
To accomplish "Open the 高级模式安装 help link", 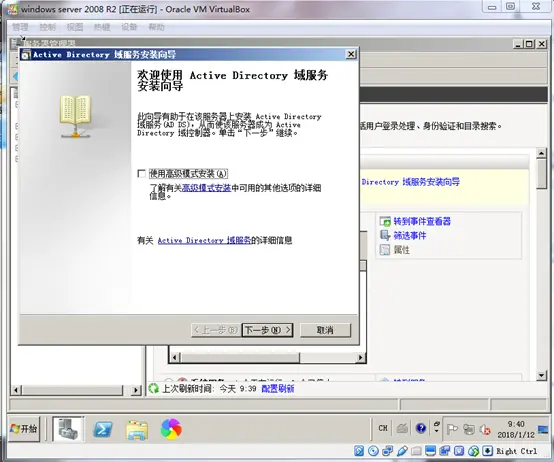I will pos(206,188).
